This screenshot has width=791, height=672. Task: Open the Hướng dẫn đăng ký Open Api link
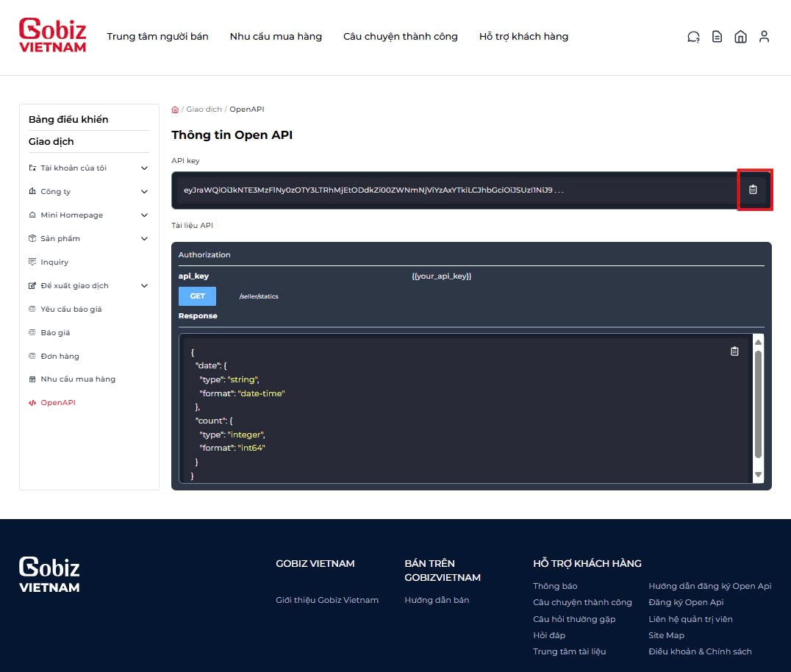click(709, 586)
